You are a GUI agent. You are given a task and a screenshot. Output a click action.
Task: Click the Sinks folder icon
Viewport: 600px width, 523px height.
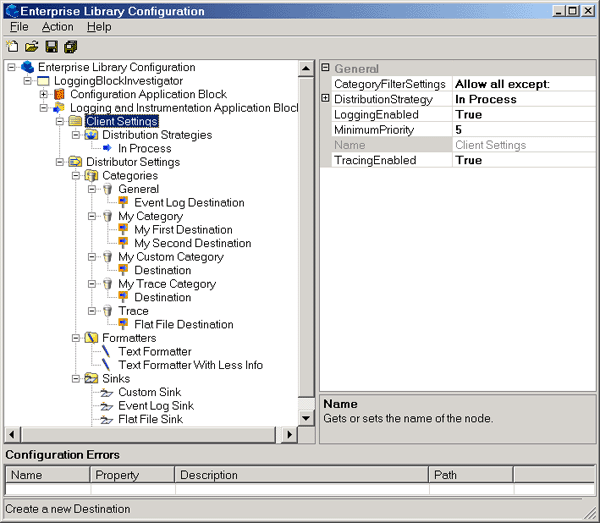91,378
